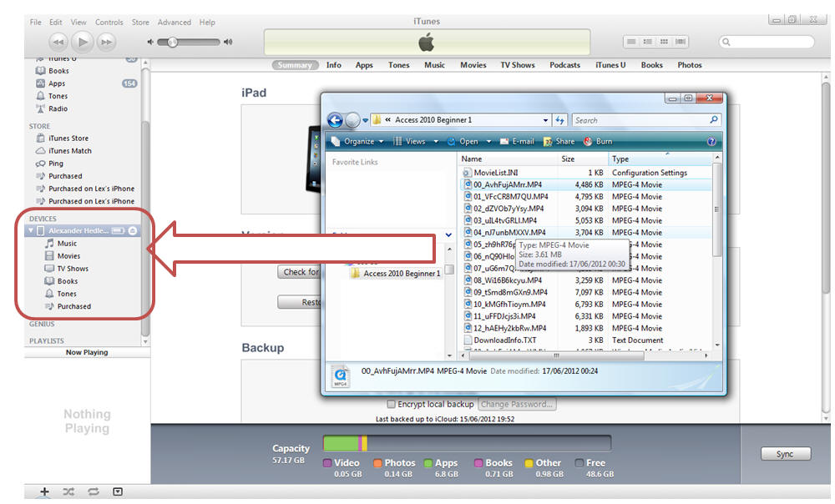Screen dimensions: 835x504
Task: Skip to next track in iTunes
Action: pos(107,42)
